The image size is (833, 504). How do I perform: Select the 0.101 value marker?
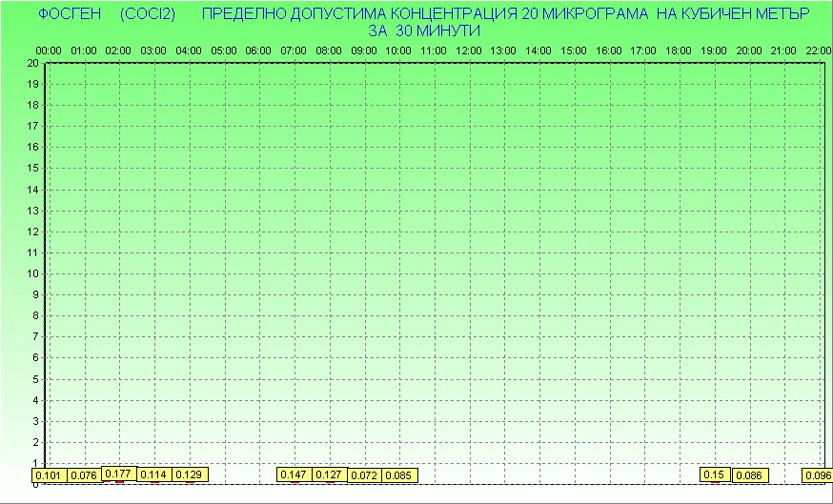coord(49,475)
